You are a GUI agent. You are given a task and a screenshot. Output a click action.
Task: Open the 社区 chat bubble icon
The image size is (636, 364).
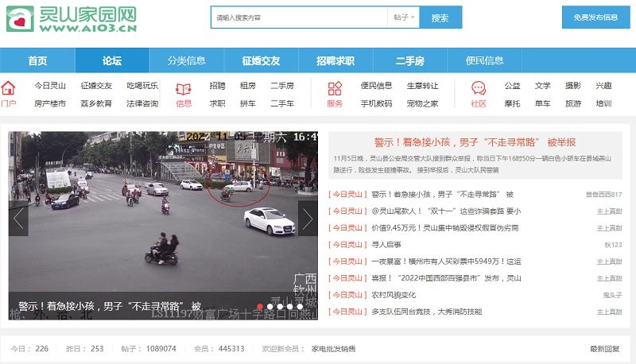[479, 88]
